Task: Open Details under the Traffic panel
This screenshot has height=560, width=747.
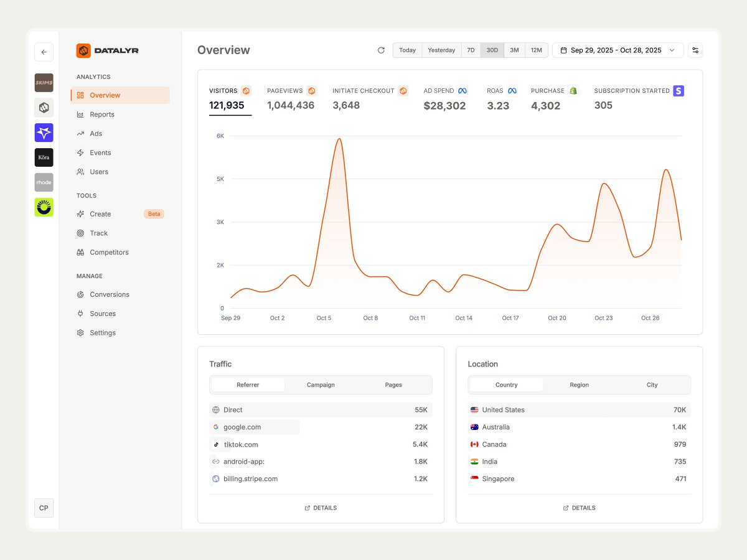Action: (320, 507)
